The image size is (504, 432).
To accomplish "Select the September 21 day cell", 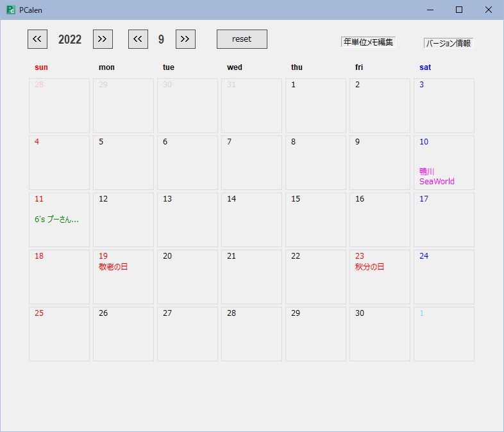I will click(251, 277).
